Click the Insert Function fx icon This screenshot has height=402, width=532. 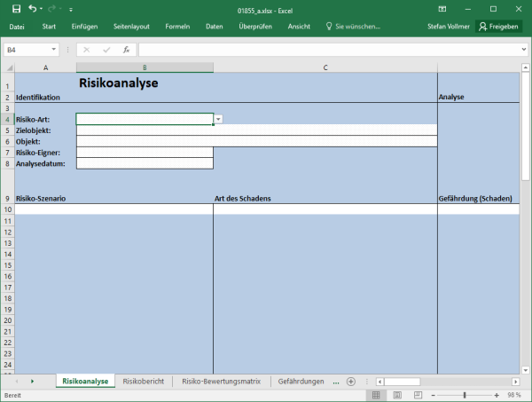coord(127,50)
